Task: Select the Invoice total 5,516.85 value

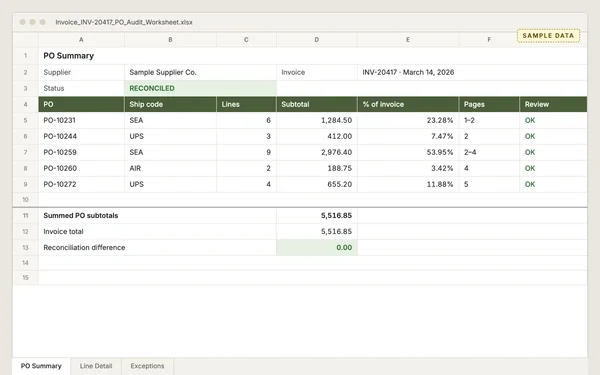Action: point(317,232)
